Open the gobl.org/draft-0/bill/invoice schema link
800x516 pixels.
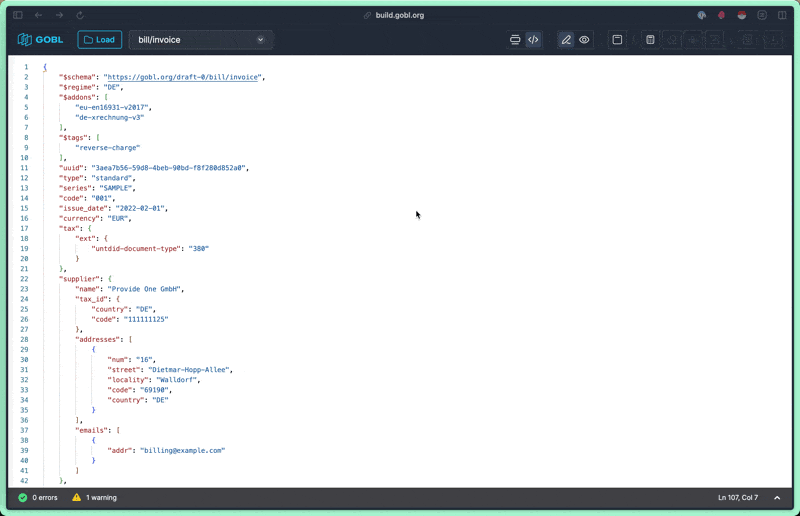183,77
